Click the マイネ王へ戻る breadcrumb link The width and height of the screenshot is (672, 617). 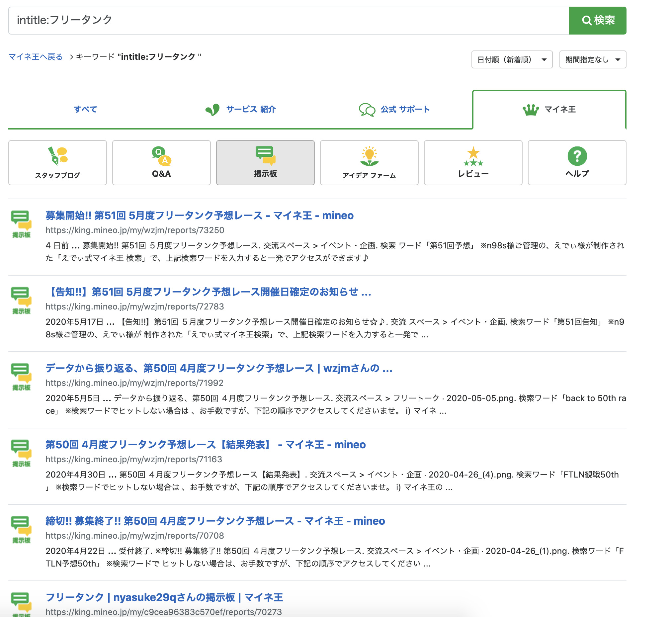pyautogui.click(x=36, y=57)
